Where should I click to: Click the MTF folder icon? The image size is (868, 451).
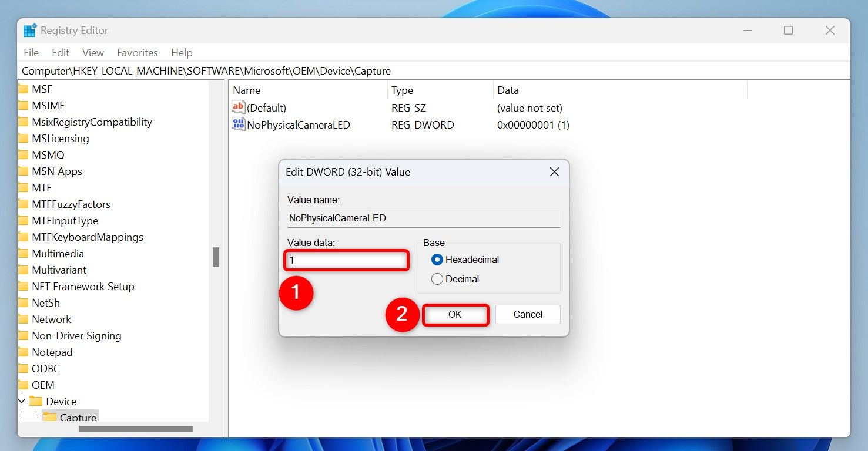23,188
